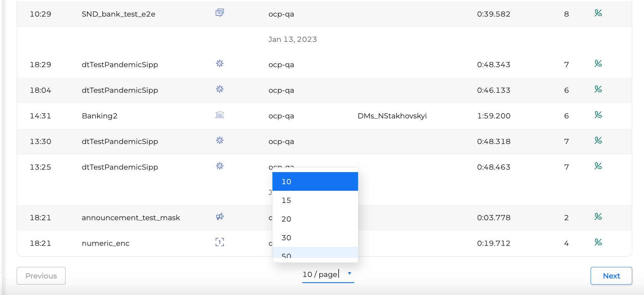Click the virus icon in the 18:29 row
The height and width of the screenshot is (295, 644).
coord(219,64)
